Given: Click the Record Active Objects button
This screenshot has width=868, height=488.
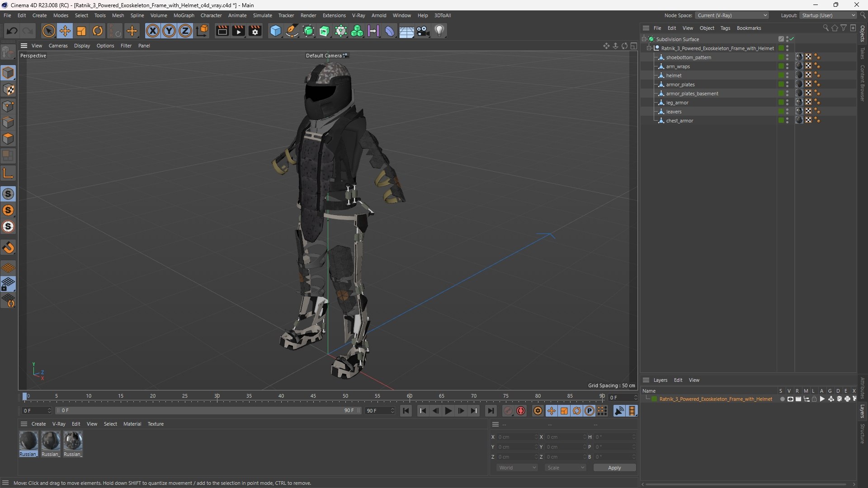Looking at the screenshot, I should click(x=508, y=411).
